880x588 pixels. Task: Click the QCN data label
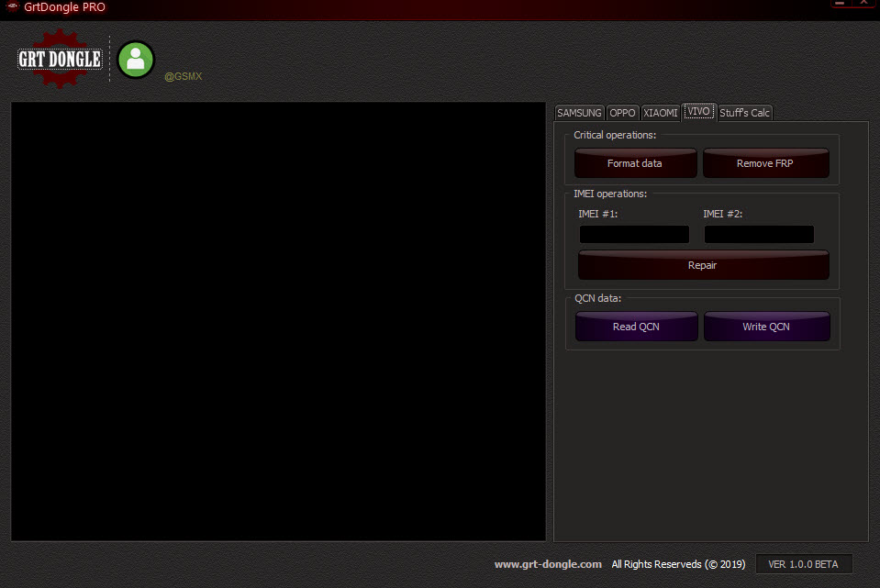(x=597, y=298)
